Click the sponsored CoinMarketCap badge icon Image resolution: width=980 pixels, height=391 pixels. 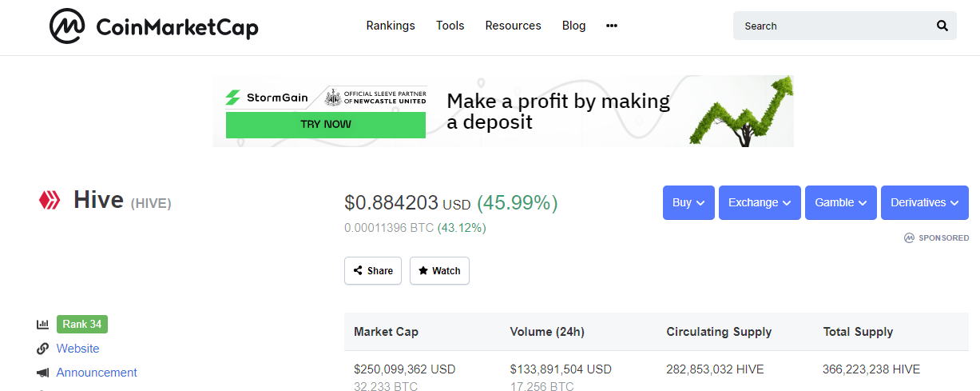pos(909,237)
